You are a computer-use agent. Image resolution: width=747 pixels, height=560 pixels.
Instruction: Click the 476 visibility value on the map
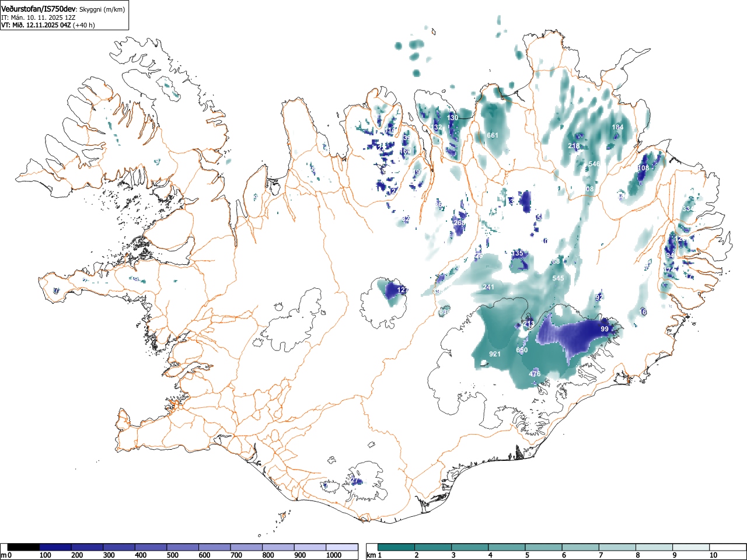535,373
